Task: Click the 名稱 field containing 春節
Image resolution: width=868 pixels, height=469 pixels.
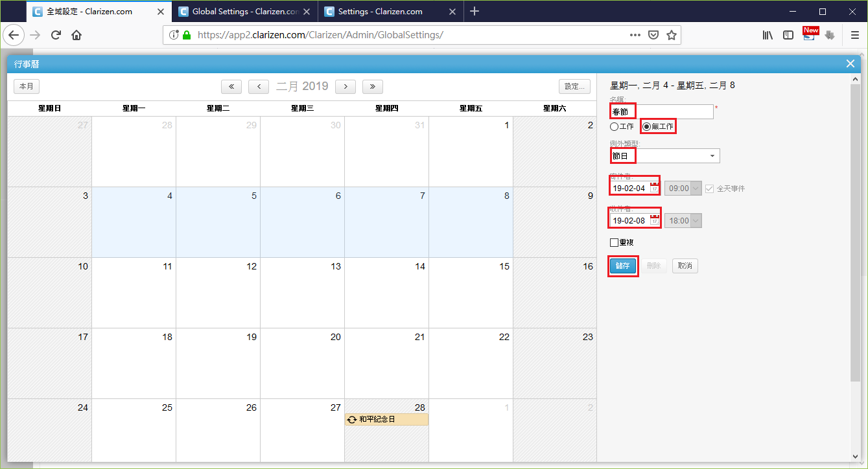Action: click(x=661, y=112)
